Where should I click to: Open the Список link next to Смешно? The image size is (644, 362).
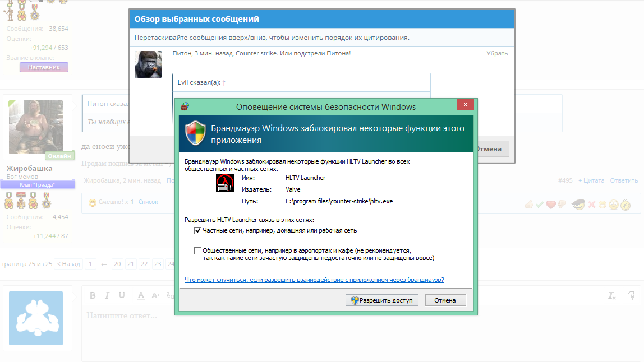point(148,202)
